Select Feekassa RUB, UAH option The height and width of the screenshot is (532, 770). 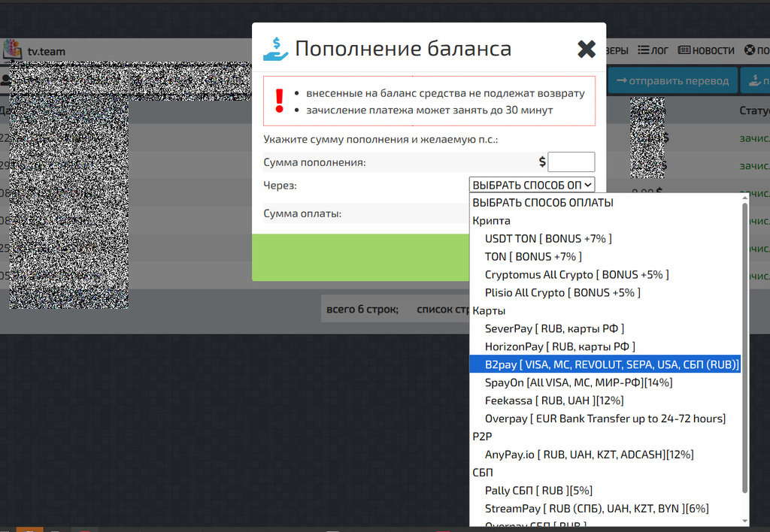click(x=553, y=401)
